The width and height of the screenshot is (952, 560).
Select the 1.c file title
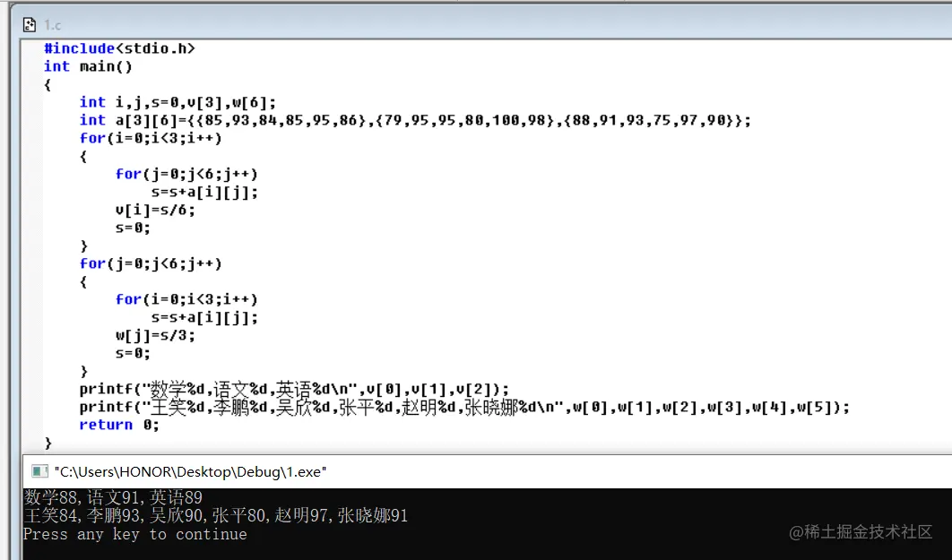coord(52,25)
